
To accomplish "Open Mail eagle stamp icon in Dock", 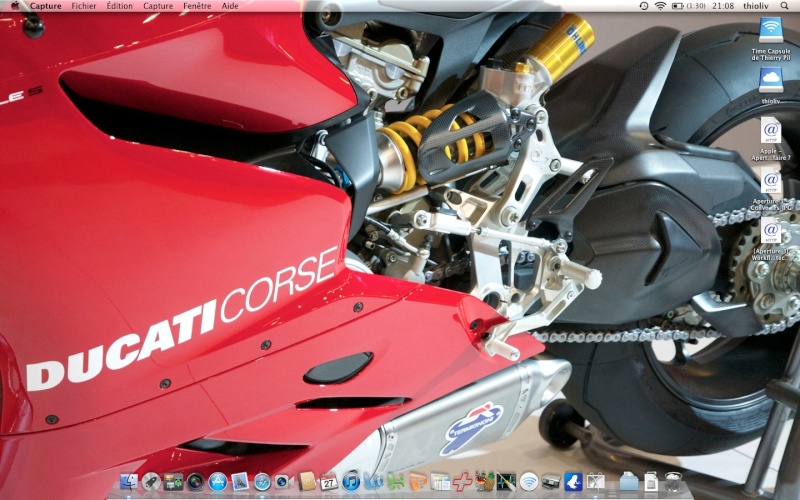I will 240,481.
